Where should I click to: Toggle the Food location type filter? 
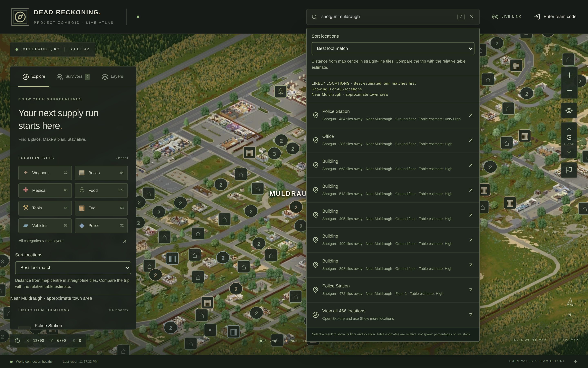(x=101, y=190)
